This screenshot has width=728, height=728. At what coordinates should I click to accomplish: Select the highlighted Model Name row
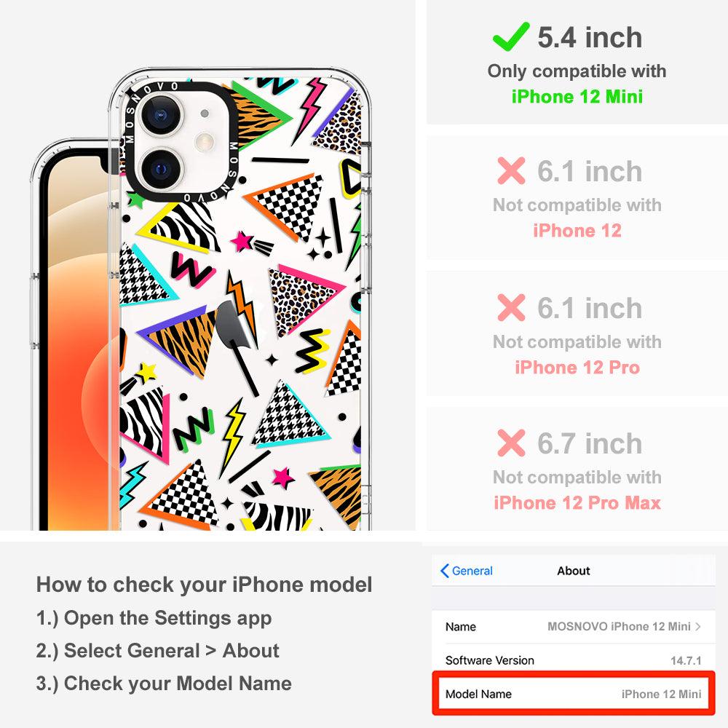pos(574,694)
